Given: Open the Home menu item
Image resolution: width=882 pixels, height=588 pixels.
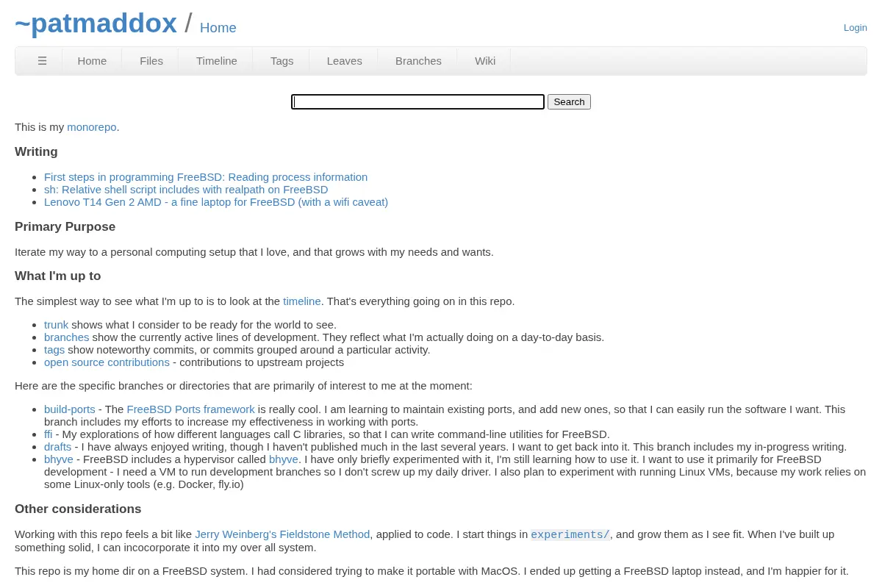Looking at the screenshot, I should click(x=92, y=61).
